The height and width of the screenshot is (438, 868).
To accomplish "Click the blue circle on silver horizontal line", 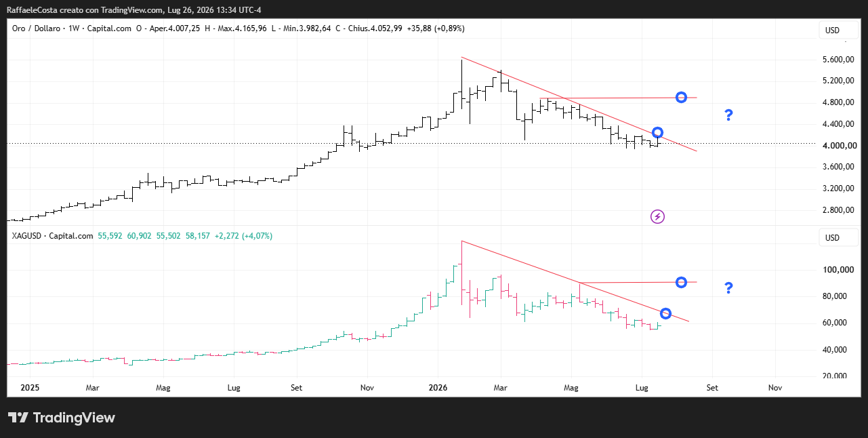I will pyautogui.click(x=682, y=282).
